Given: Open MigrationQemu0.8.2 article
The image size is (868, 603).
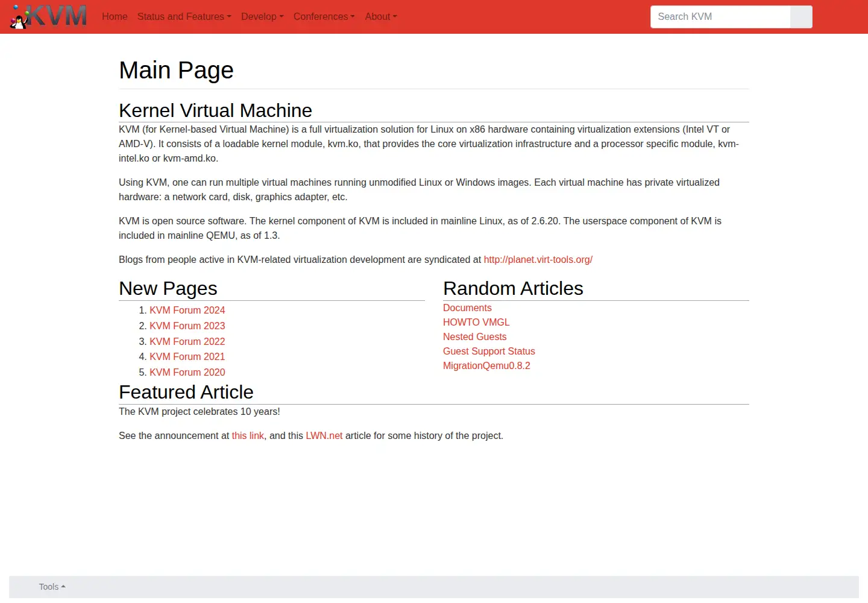Looking at the screenshot, I should point(486,366).
